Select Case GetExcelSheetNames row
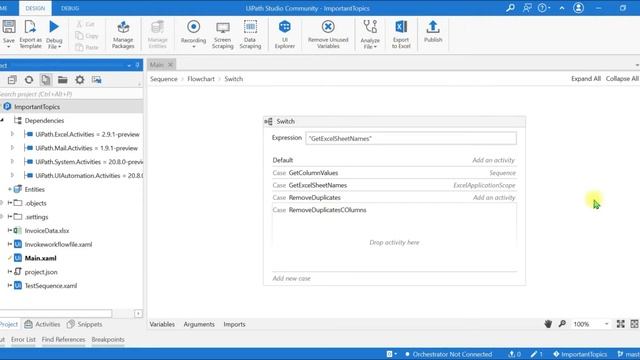 [x=394, y=185]
